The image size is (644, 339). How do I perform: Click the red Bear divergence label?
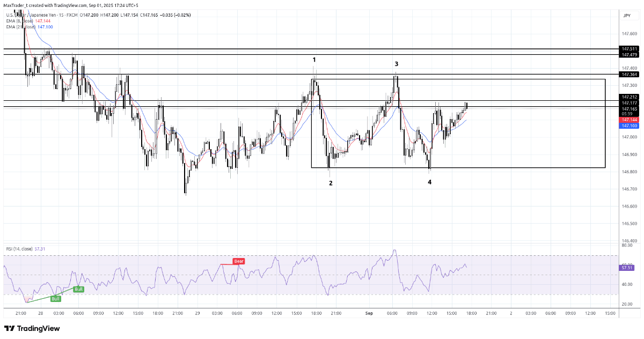pos(238,261)
